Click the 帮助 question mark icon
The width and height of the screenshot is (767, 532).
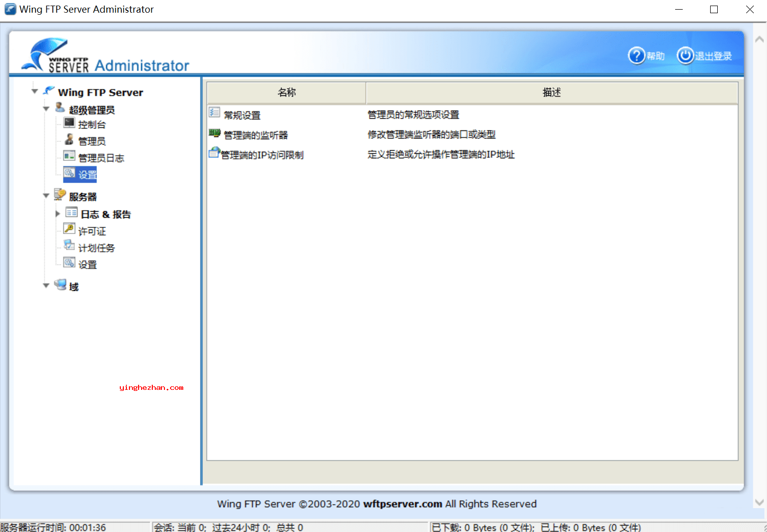637,55
